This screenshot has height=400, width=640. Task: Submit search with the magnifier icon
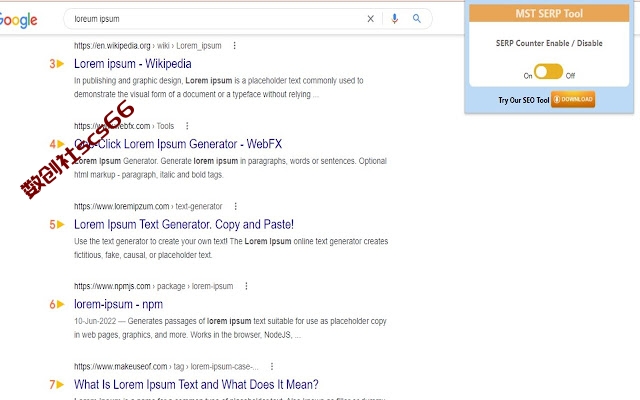(416, 18)
